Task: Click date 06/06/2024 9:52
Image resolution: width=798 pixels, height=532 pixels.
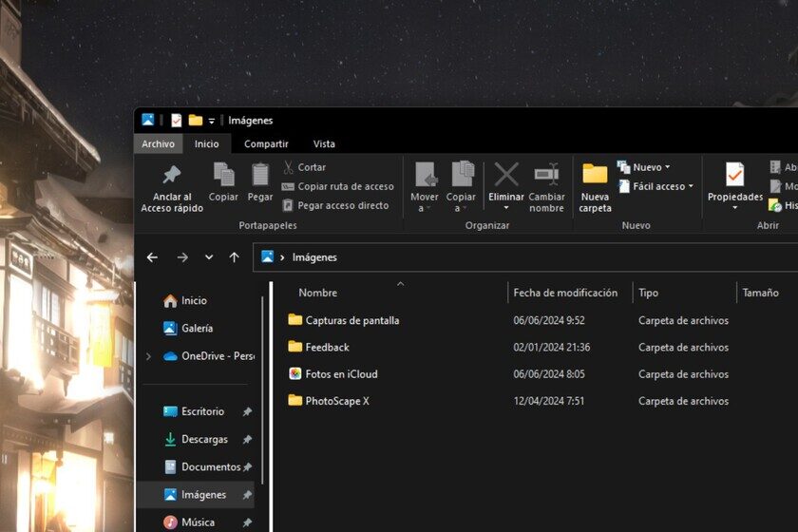Action: 549,320
